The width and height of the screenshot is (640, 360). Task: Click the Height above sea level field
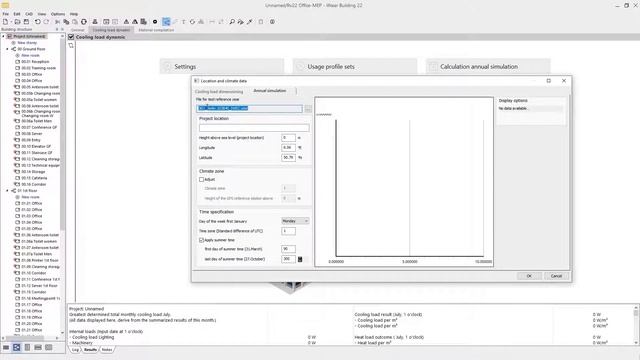point(288,138)
